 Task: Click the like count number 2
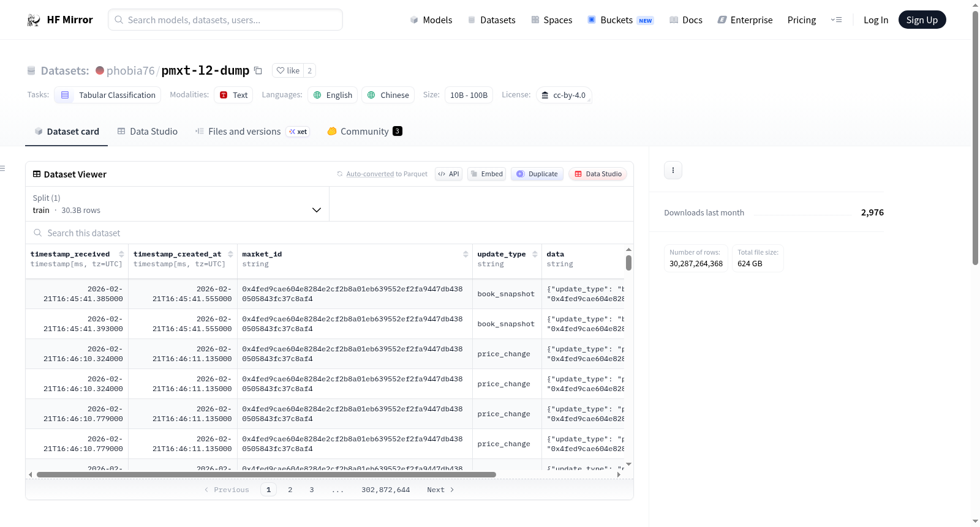[310, 70]
